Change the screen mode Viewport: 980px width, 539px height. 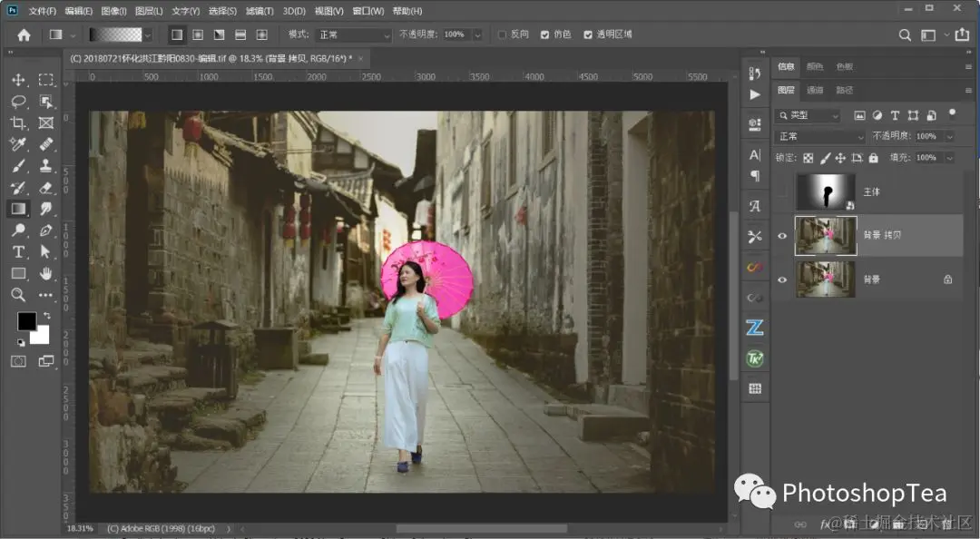[x=45, y=361]
